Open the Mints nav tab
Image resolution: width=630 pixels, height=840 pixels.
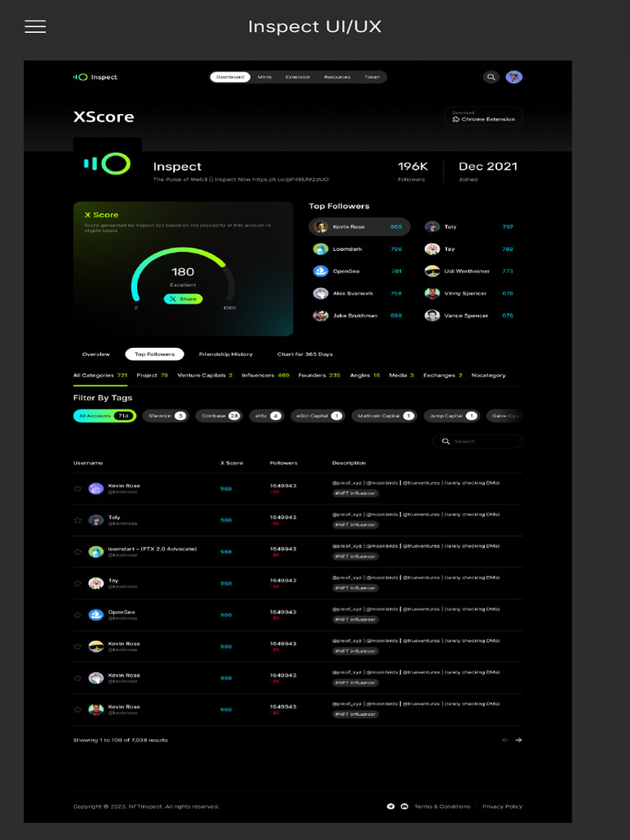click(265, 77)
